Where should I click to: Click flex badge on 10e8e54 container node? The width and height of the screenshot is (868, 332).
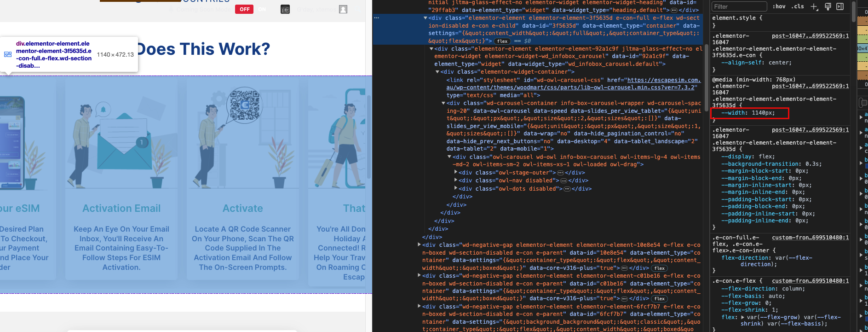tap(659, 268)
